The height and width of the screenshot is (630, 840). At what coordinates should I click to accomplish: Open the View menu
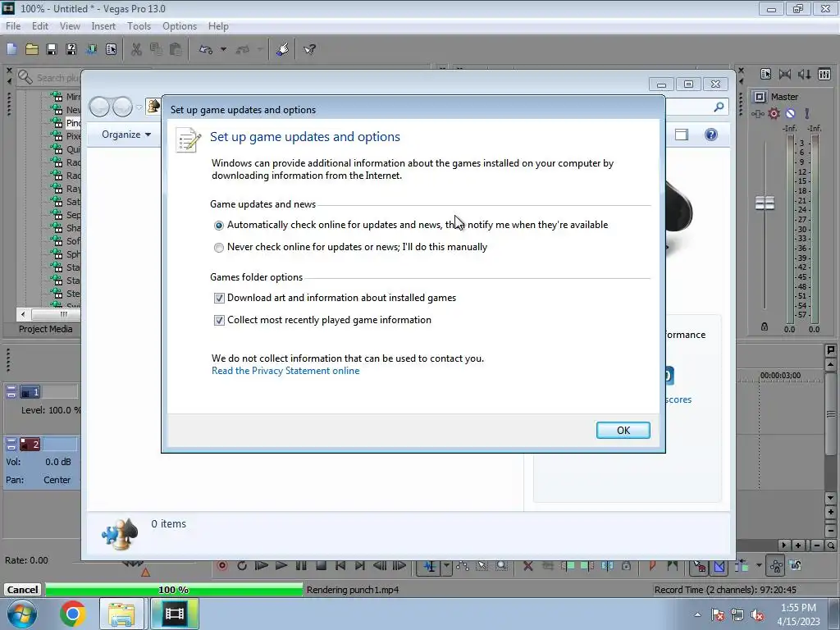click(70, 26)
